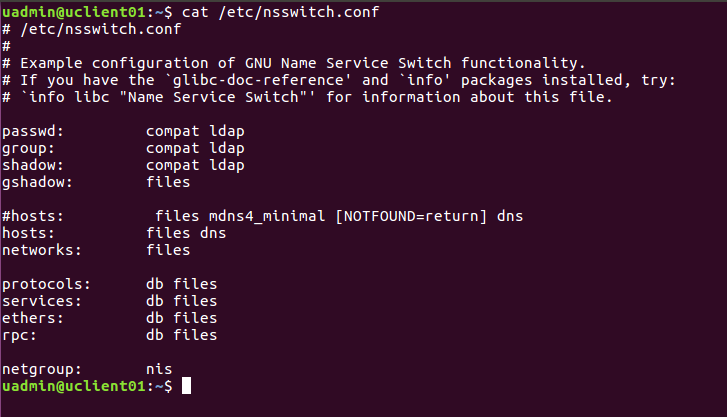The height and width of the screenshot is (417, 727).
Task: Click 'files' on the gshadow line
Action: pyautogui.click(x=168, y=182)
